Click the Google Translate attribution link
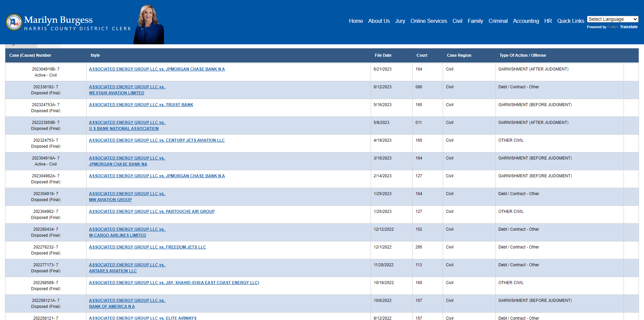The width and height of the screenshot is (644, 320). (623, 27)
